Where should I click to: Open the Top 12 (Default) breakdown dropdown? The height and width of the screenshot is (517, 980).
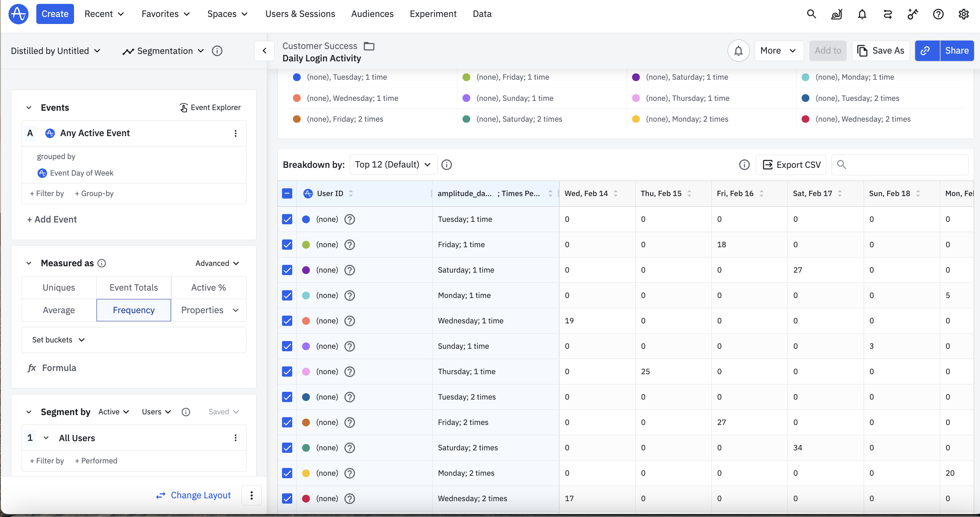click(x=393, y=164)
